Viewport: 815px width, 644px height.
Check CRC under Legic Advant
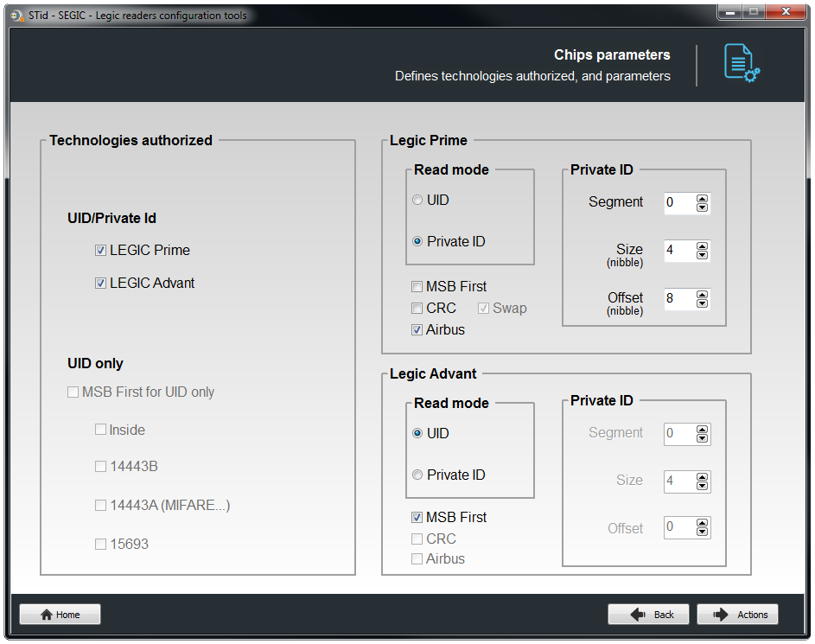[417, 539]
